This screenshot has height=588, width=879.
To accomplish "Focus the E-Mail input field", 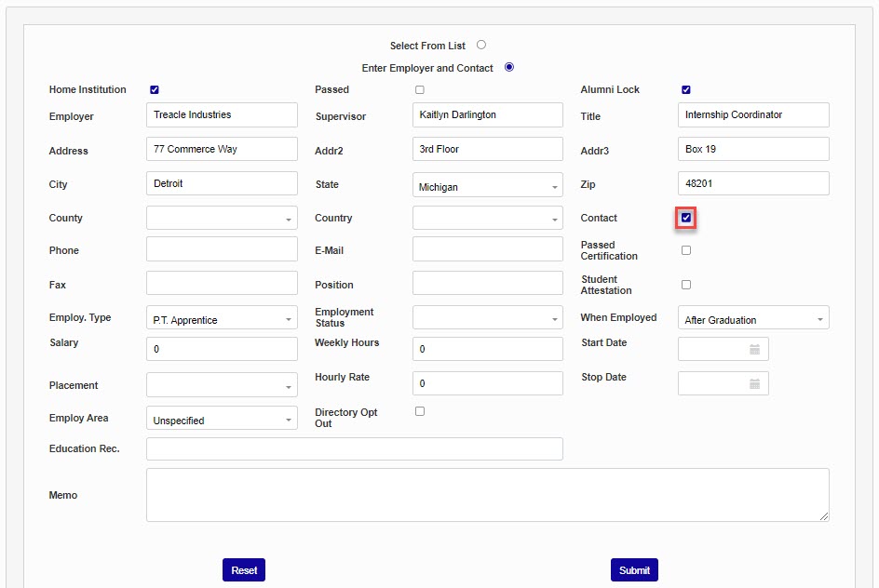I will coord(487,249).
